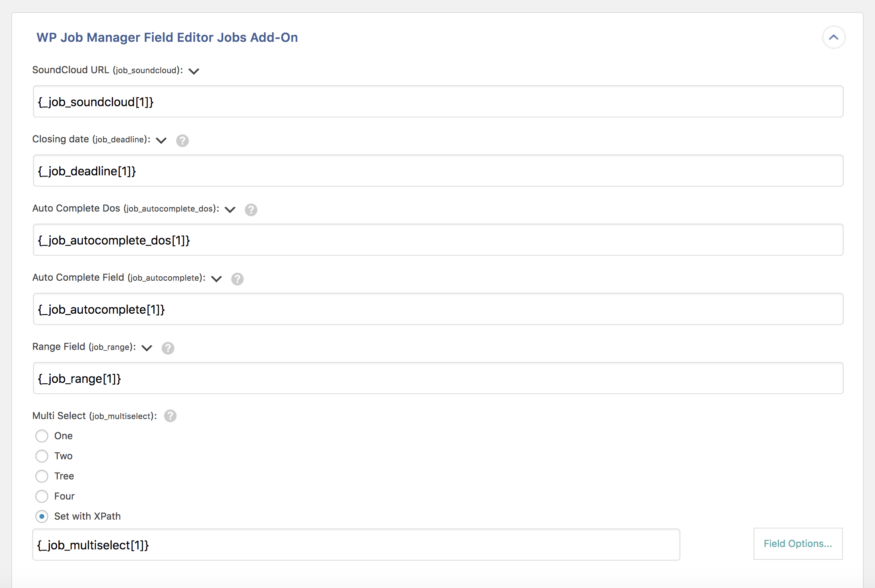Open Field Options link

[x=798, y=544]
